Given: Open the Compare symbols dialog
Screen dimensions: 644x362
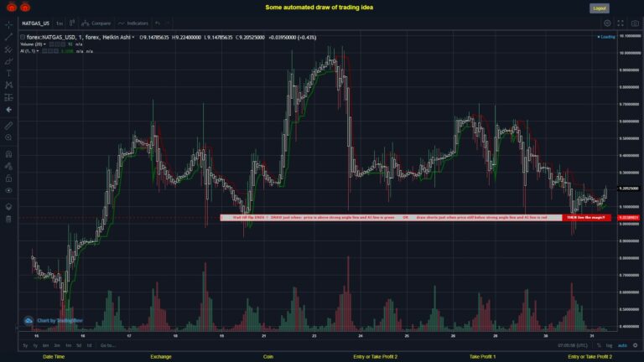Looking at the screenshot, I should point(96,23).
